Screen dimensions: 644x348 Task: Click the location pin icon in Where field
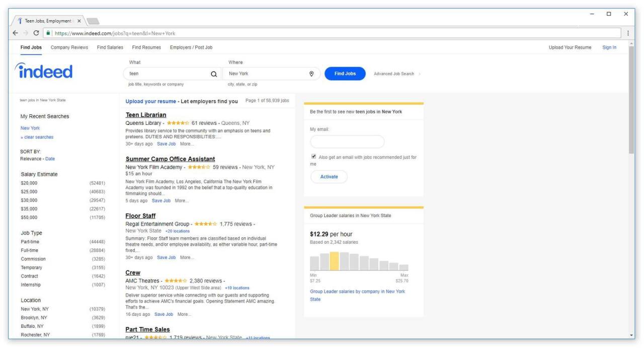311,74
